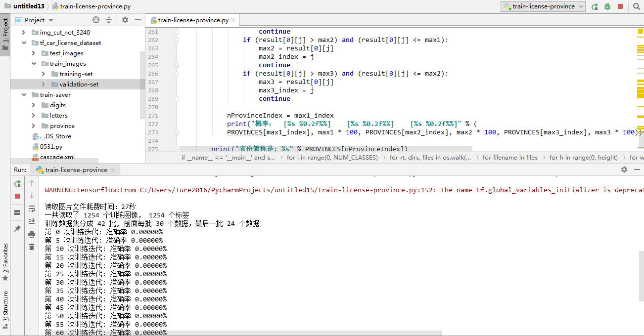Expand the training-set folder arrow
644x336 pixels.
44,74
